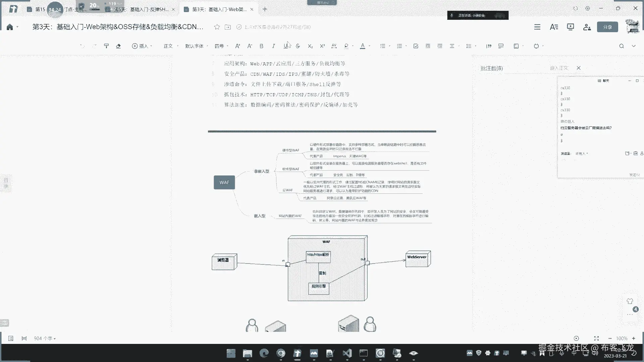Image resolution: width=644 pixels, height=362 pixels.
Task: Click the font color A swatch
Action: 362,46
